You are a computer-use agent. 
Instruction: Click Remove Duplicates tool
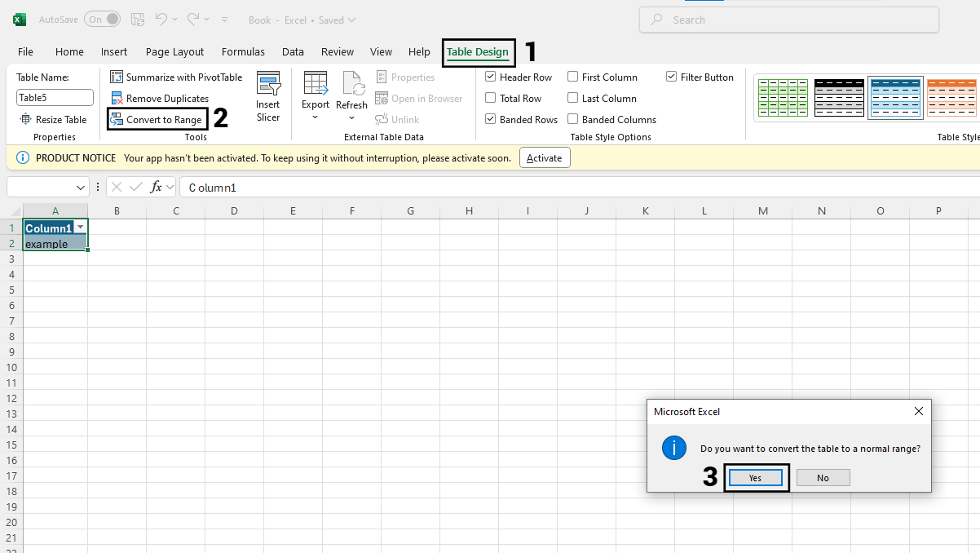[x=160, y=99]
